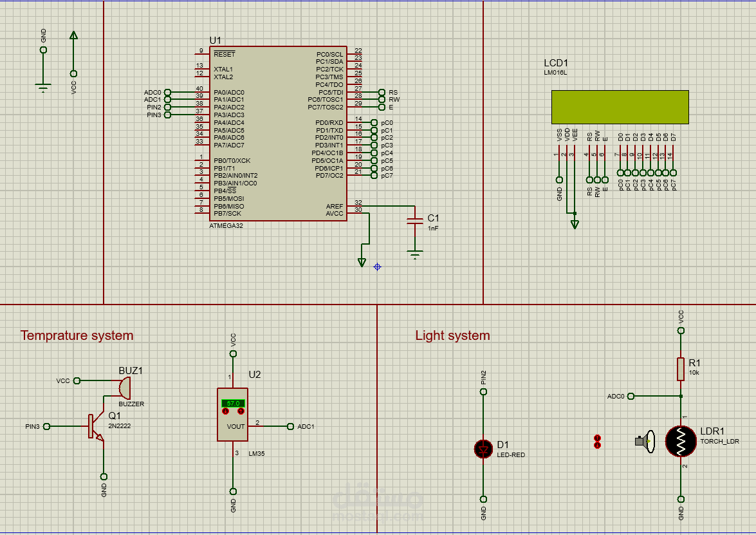Click the PIN2 terminal above LED D1

pos(484,391)
